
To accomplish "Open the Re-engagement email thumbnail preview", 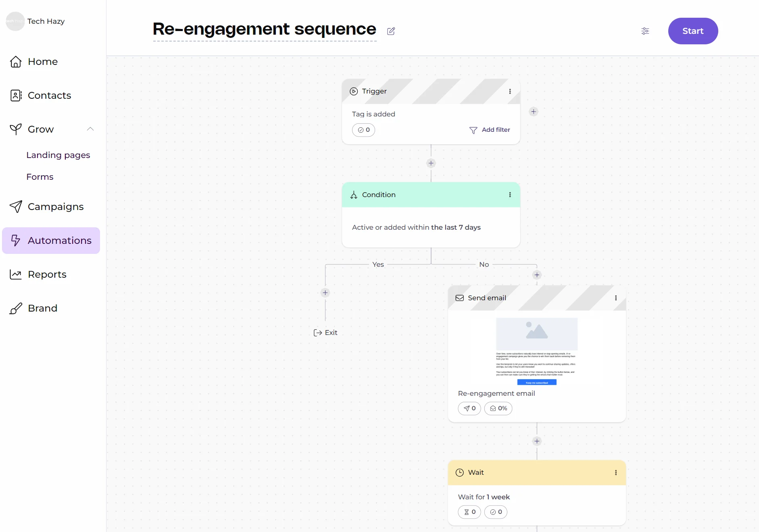I will pyautogui.click(x=537, y=351).
